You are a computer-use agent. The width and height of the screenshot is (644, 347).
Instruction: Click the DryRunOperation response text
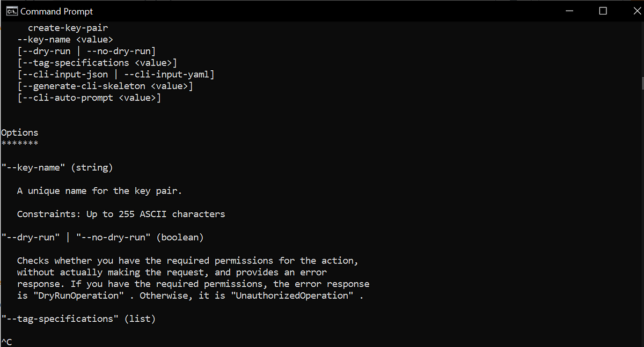[x=79, y=295]
